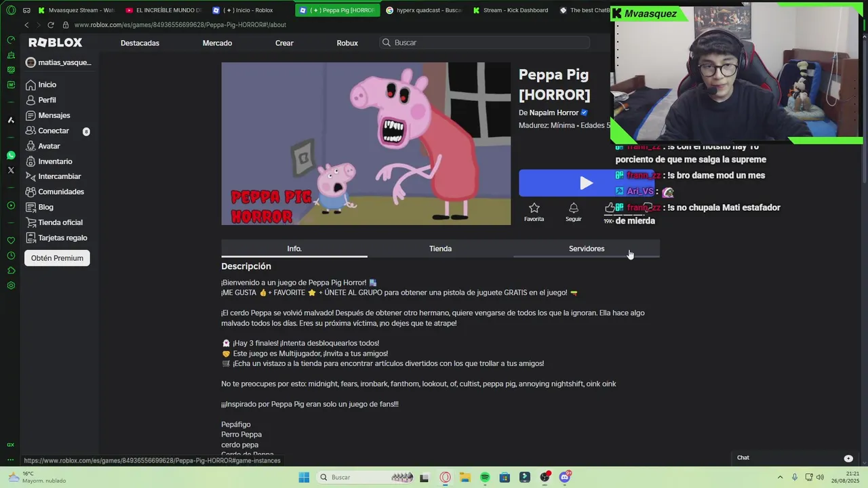Open GX Control speedometer icon

point(11,40)
